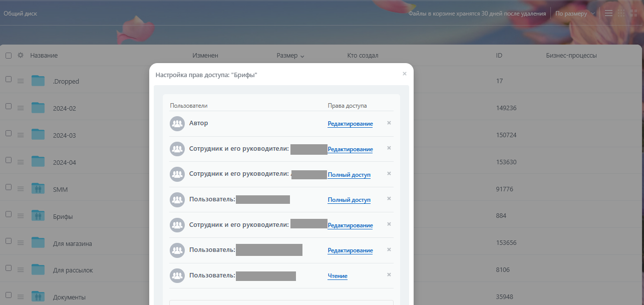Sort by the Размер column
644x305 pixels.
290,56
